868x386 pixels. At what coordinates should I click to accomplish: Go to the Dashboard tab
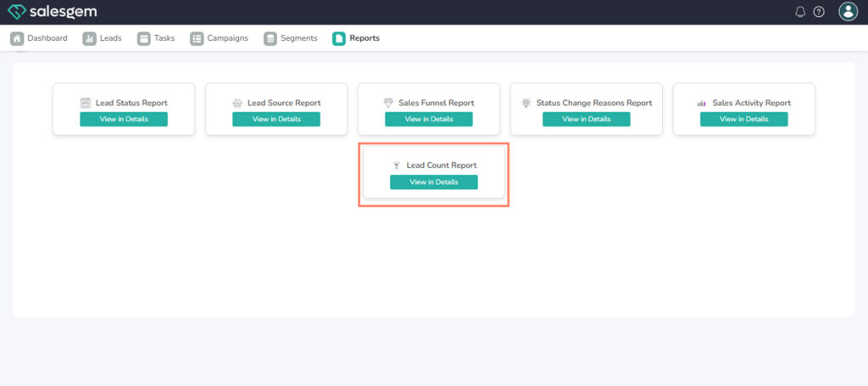(39, 38)
